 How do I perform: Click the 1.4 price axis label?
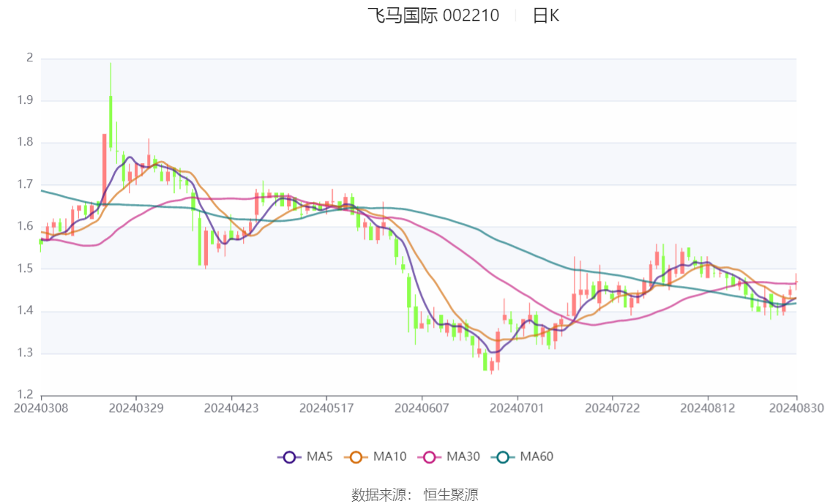[x=25, y=310]
